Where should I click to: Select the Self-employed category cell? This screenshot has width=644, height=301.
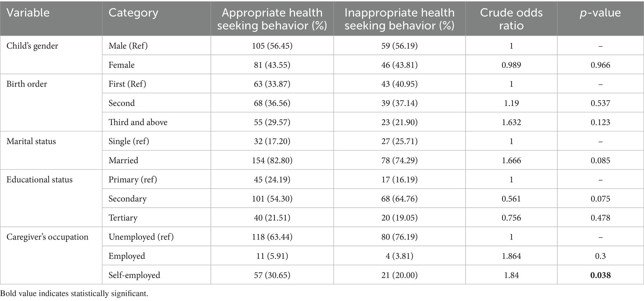134,275
